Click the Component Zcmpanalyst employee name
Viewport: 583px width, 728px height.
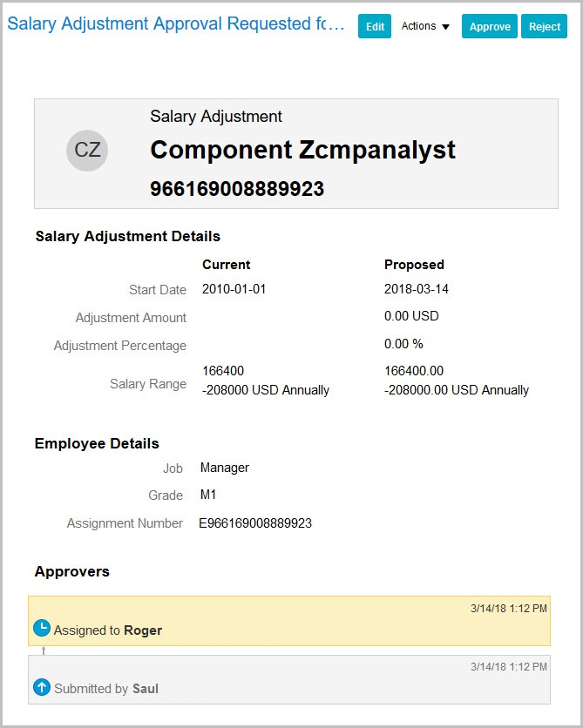coord(302,150)
